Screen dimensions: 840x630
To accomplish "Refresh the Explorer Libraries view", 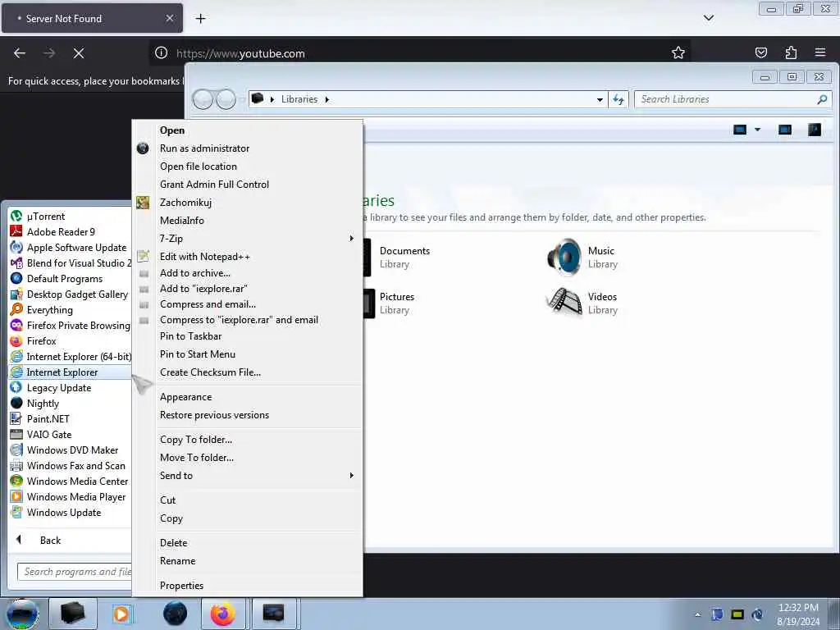I will pos(619,99).
